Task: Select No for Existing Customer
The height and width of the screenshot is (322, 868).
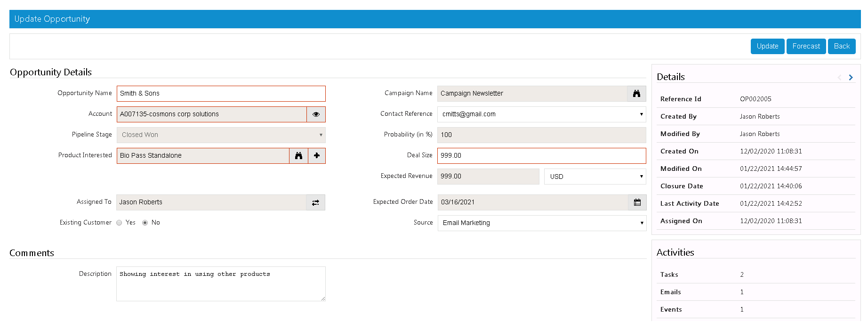Action: coord(145,223)
